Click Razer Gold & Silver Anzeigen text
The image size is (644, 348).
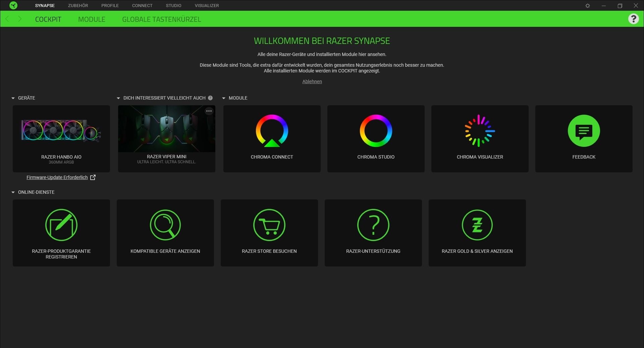coord(477,251)
